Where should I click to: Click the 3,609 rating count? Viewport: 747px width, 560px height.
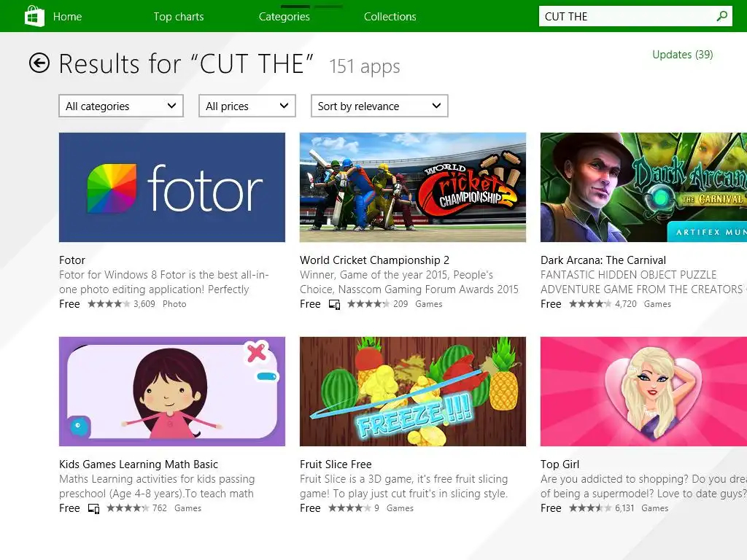click(144, 304)
